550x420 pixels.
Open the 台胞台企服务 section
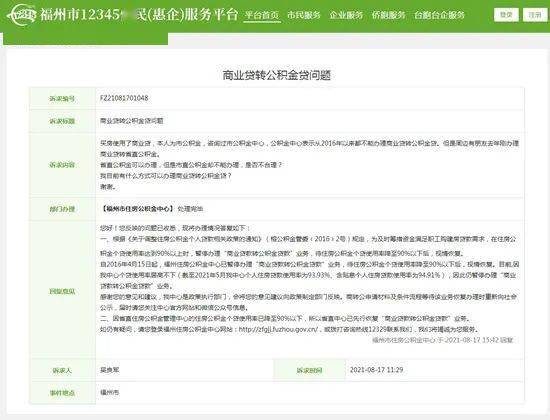440,15
